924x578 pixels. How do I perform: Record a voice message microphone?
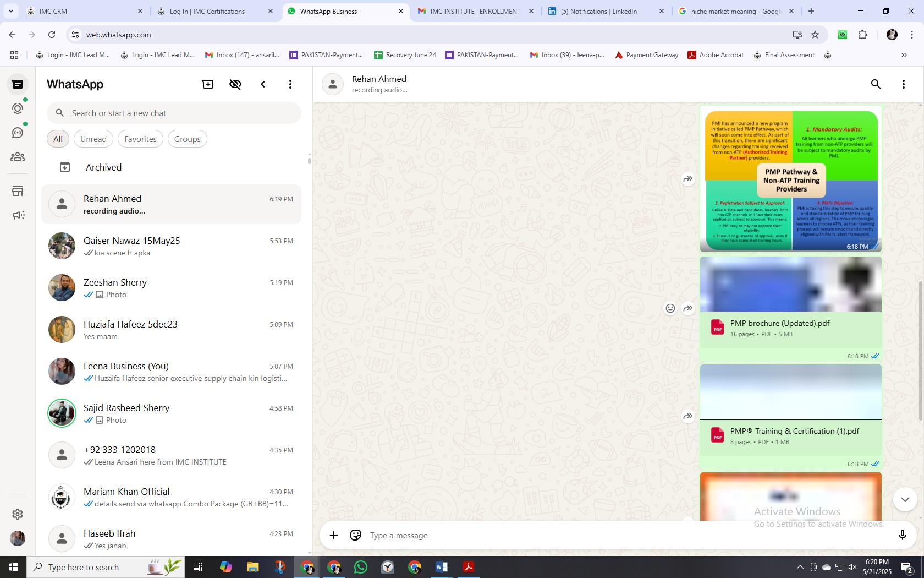tap(902, 535)
